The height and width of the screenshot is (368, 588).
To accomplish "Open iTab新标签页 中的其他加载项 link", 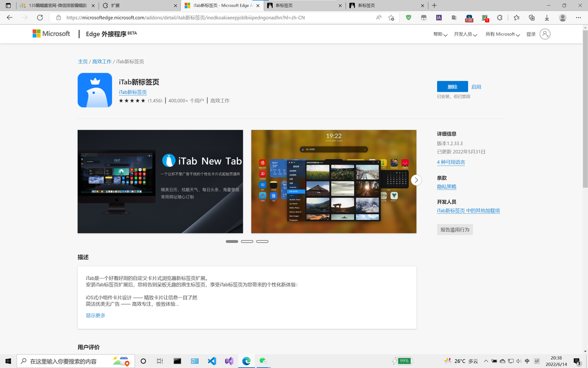I will (x=468, y=210).
